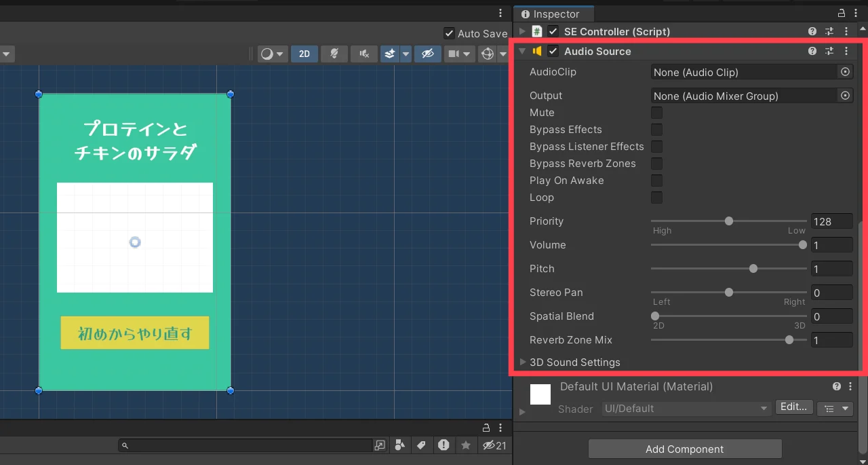The height and width of the screenshot is (465, 868).
Task: Open Default UI Material context menu
Action: point(851,386)
